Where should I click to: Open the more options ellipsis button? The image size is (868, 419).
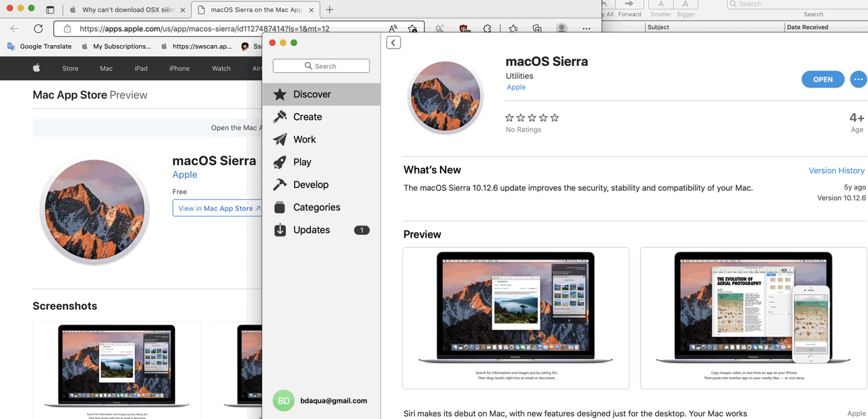858,79
